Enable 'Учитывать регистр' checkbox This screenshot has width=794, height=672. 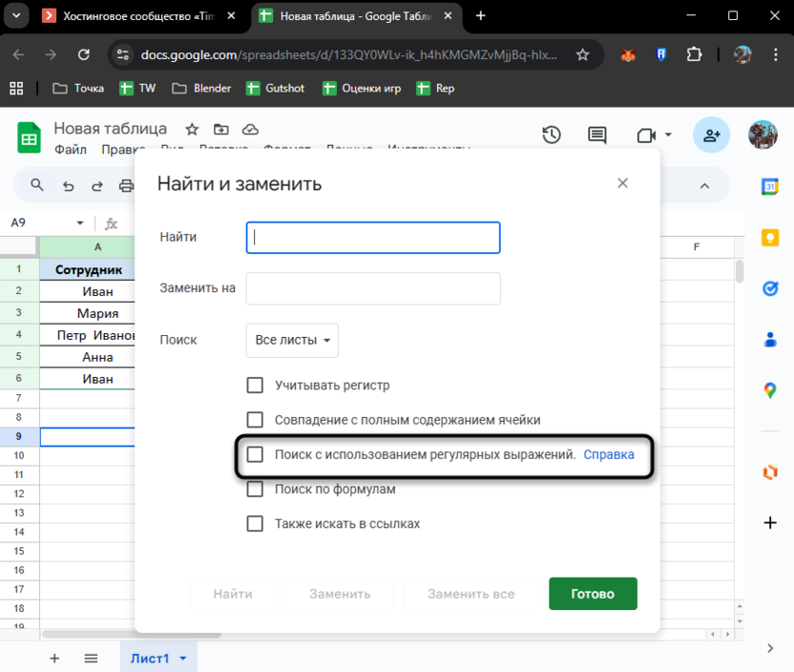255,386
